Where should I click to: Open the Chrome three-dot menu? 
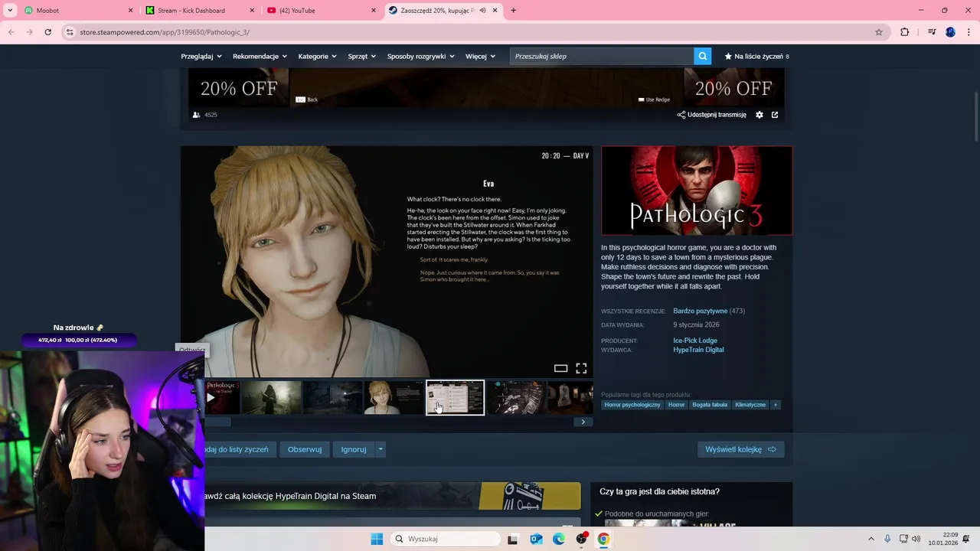click(968, 32)
